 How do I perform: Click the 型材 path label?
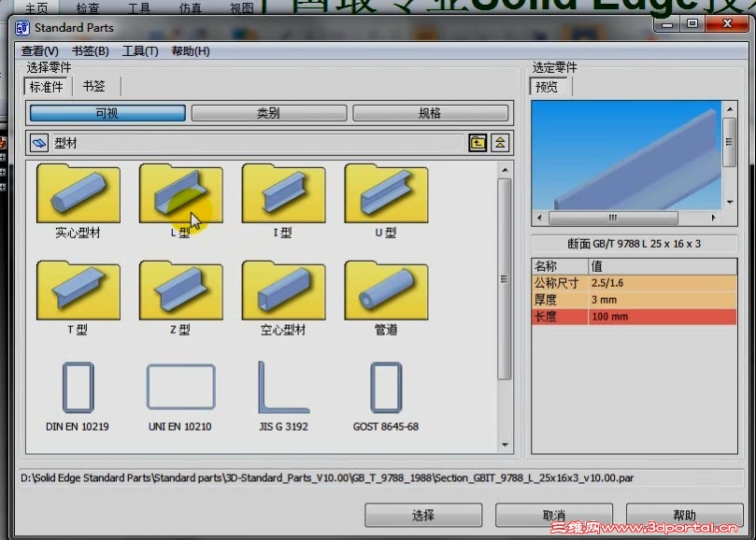[x=65, y=143]
